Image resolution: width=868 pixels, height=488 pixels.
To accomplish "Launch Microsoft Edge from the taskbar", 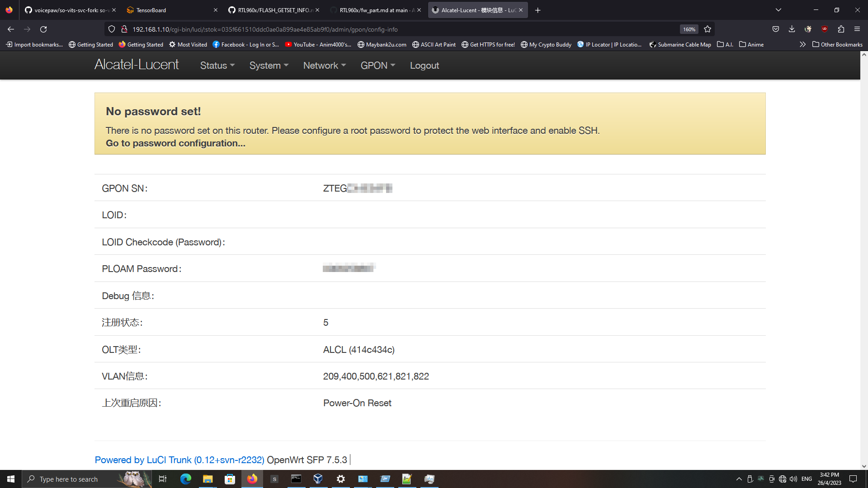I will pos(185,479).
